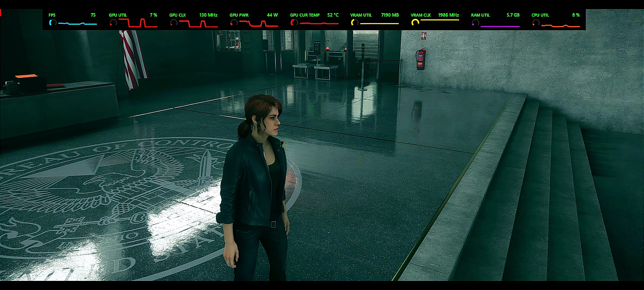Click the GPU CLK gauge ring icon
This screenshot has width=644, height=290.
click(173, 23)
